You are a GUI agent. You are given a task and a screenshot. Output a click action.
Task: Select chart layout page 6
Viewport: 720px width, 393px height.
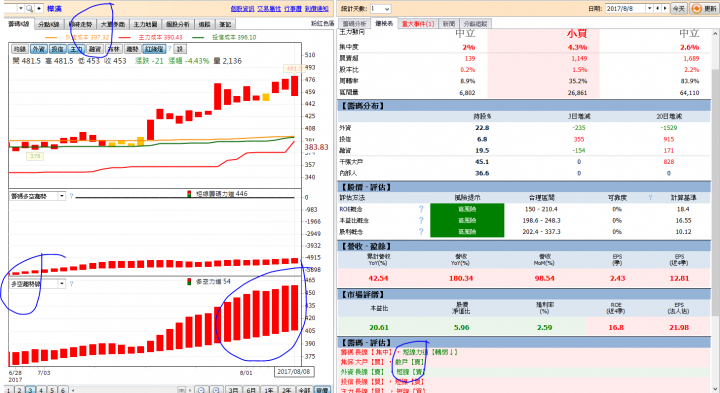coord(63,390)
